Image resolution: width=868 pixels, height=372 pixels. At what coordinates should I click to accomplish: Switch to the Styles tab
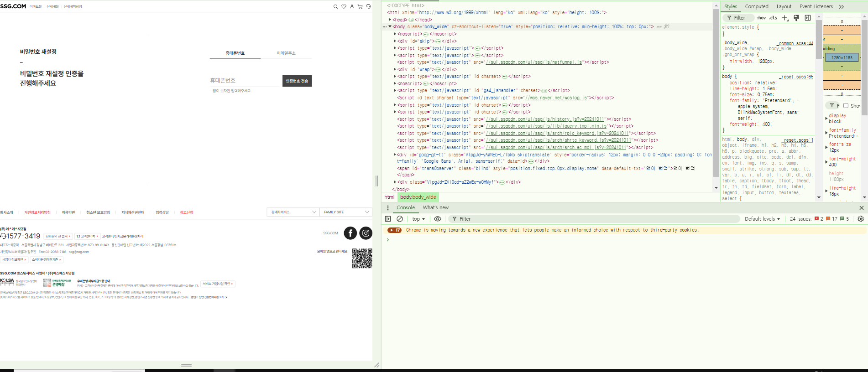pos(731,6)
